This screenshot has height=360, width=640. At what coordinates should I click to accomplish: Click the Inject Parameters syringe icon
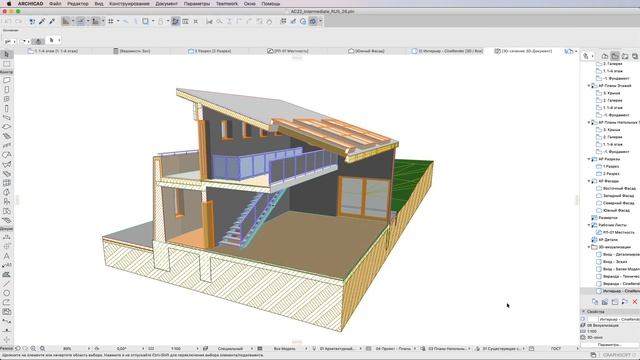[52, 21]
